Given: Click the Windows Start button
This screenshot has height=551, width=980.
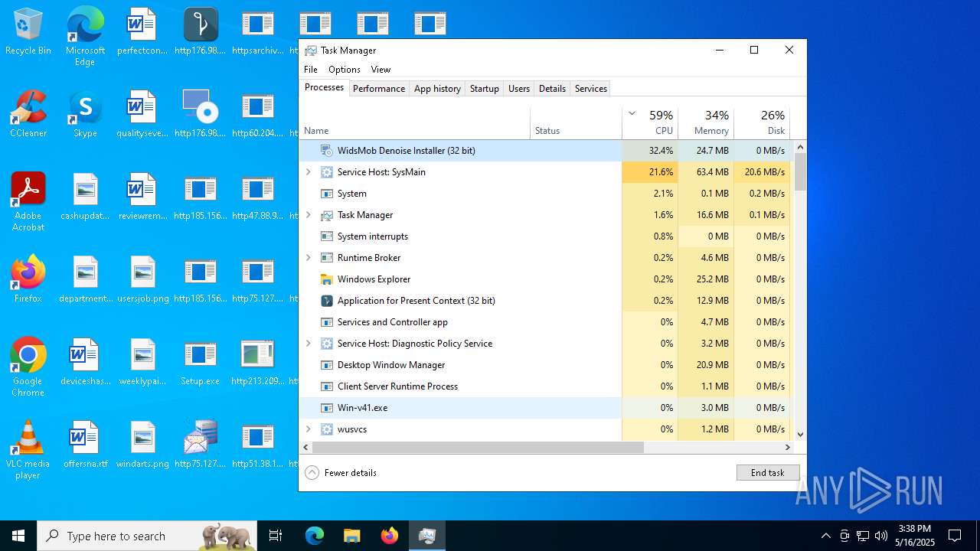Looking at the screenshot, I should (18, 536).
